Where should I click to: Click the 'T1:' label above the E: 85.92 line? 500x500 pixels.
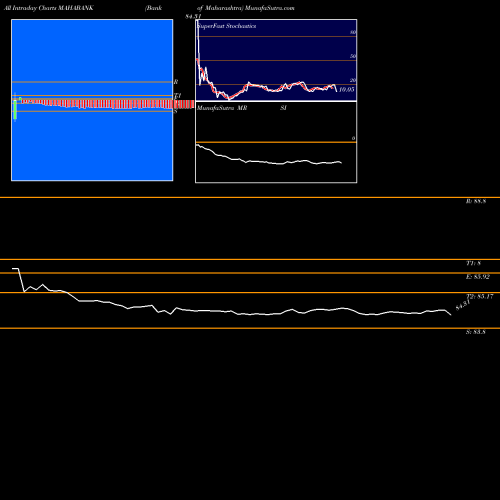pos(473,263)
